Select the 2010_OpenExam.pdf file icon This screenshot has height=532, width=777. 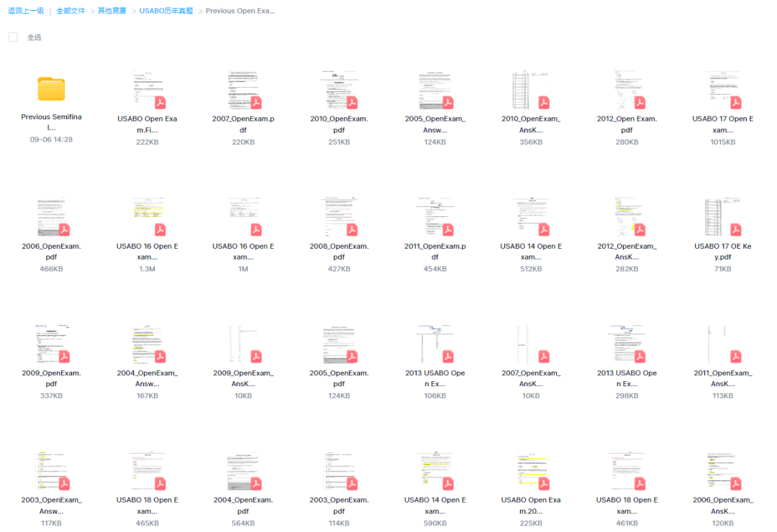point(339,90)
